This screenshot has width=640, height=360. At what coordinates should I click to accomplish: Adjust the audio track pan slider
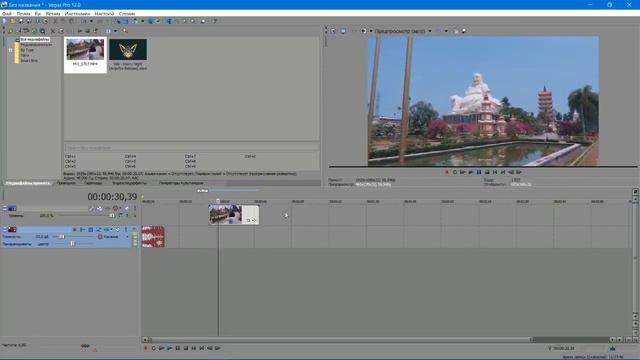73,244
